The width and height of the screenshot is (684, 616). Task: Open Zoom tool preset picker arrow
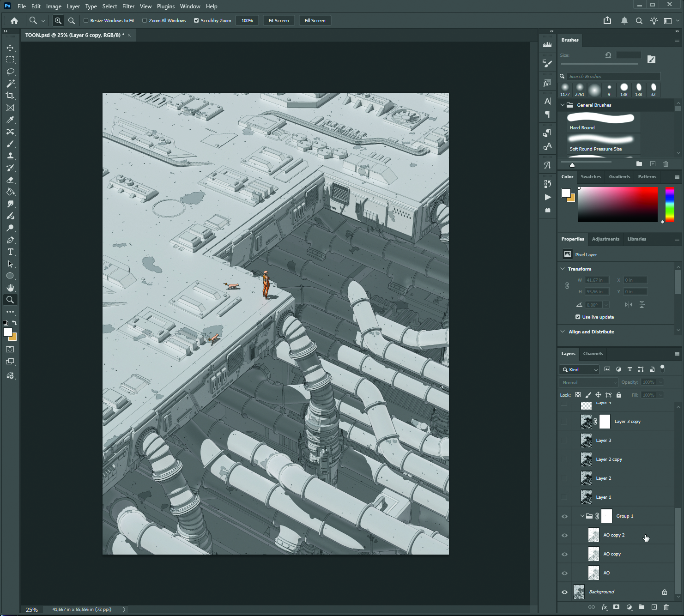coord(43,21)
